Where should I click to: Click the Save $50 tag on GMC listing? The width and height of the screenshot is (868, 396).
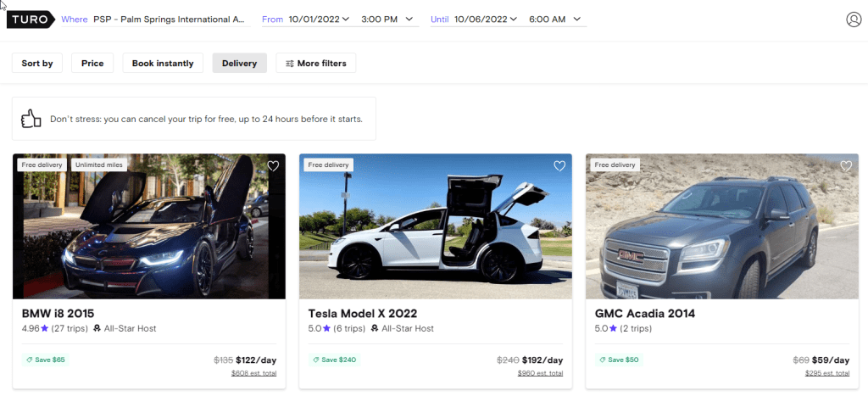click(619, 360)
